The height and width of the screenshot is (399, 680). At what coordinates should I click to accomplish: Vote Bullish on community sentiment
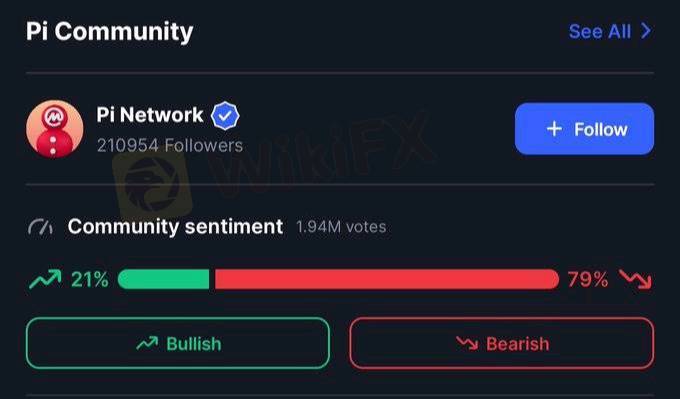(x=178, y=343)
